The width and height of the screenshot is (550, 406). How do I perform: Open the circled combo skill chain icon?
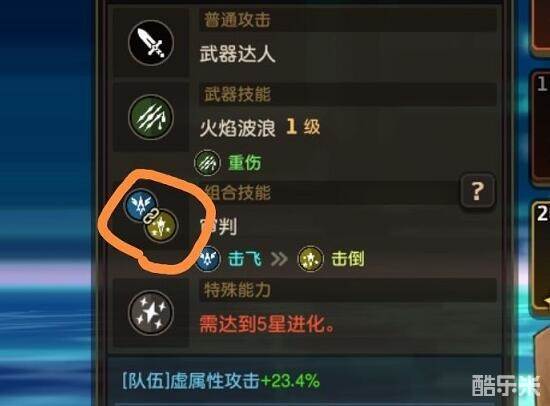click(152, 216)
